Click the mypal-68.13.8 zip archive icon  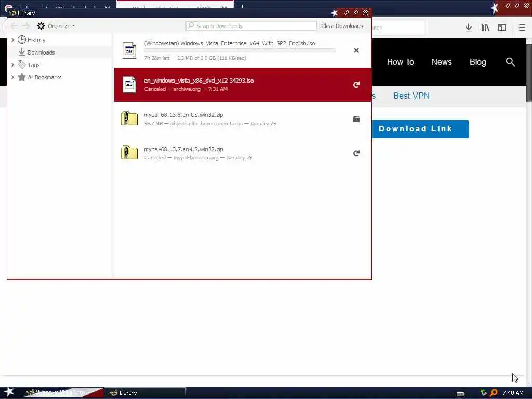[x=129, y=118]
